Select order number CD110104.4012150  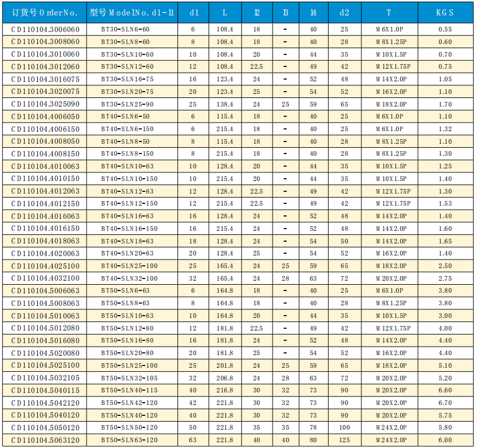coord(45,203)
